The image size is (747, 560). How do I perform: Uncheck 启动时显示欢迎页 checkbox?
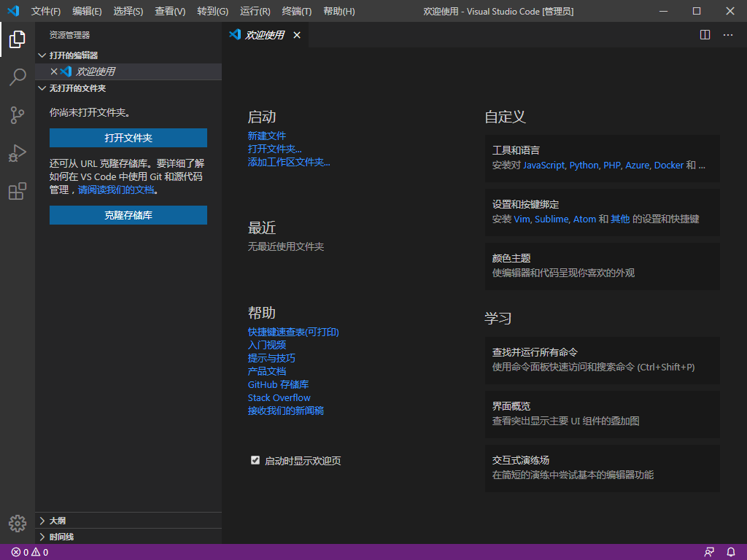[255, 460]
